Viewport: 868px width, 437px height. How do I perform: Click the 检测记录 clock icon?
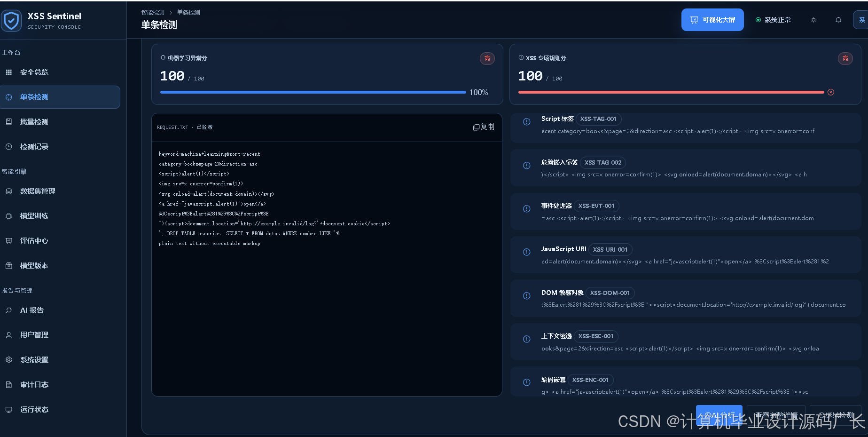8,147
